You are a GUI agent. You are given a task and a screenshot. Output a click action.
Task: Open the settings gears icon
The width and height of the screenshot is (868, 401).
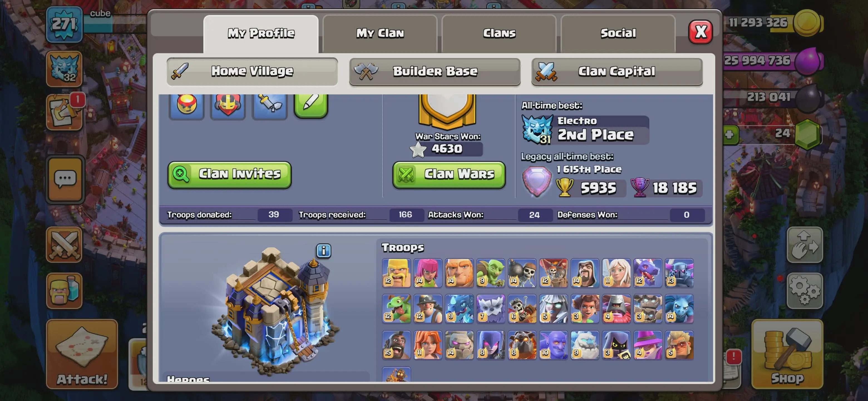tap(805, 291)
